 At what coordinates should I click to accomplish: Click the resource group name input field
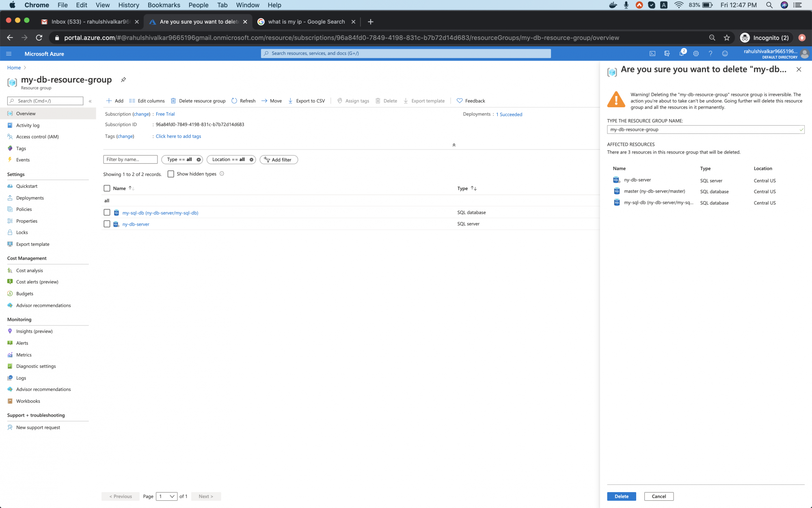(x=704, y=130)
